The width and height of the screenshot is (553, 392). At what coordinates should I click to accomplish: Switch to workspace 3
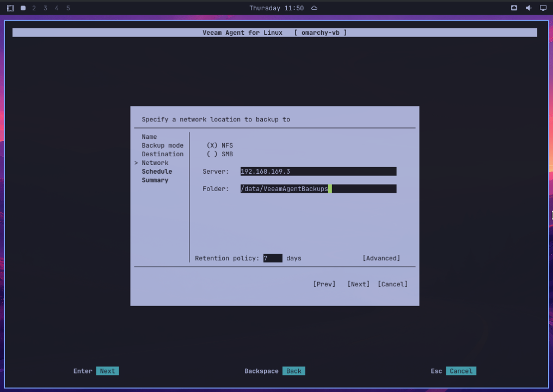tap(45, 8)
